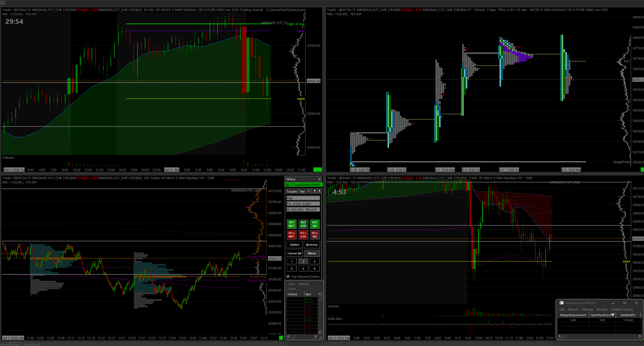Click the SELL ASK order button

coord(303,235)
